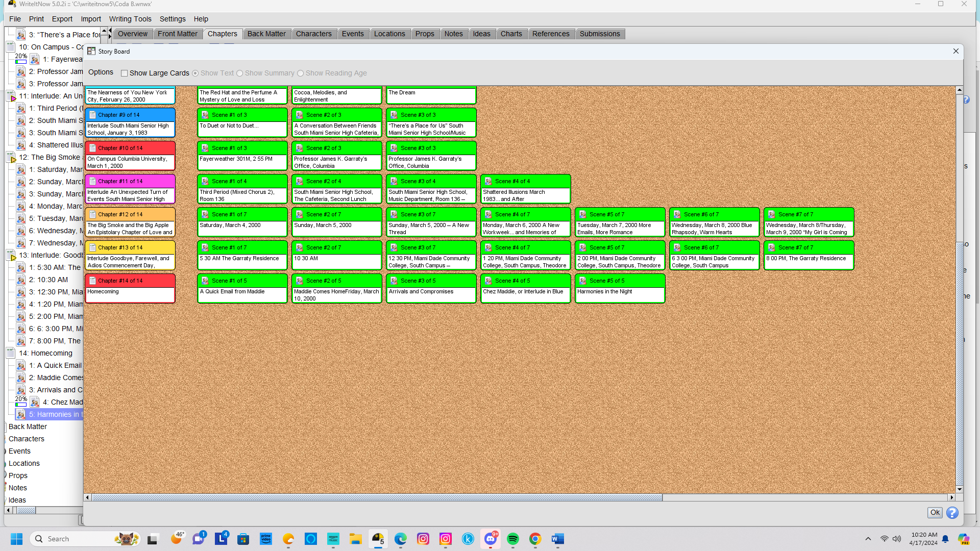The height and width of the screenshot is (551, 980).
Task: Click chapter page icon on the Homecoming card
Action: [92, 281]
